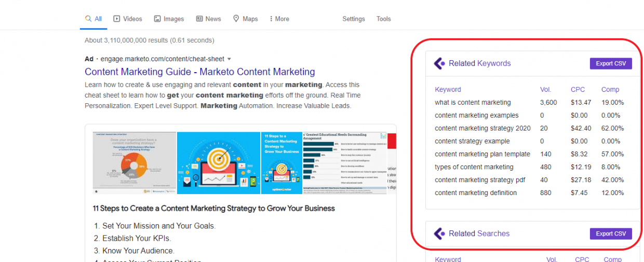Click the 880 volume value
Screen dimensions: 644x262
(x=545, y=193)
